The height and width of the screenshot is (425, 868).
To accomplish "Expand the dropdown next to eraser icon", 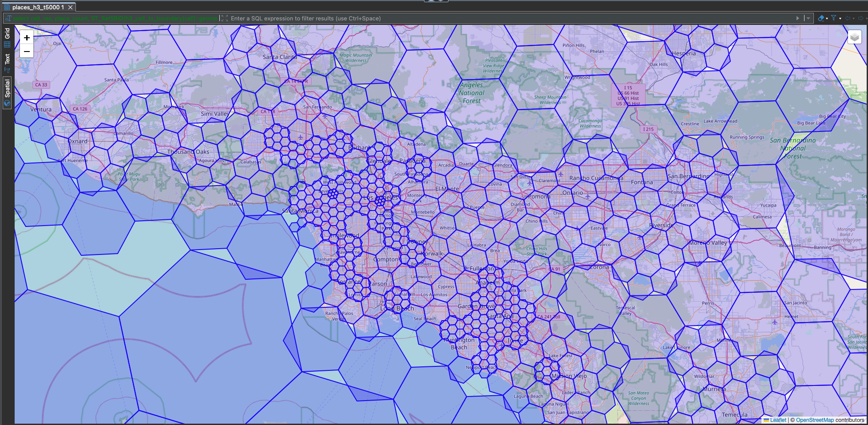I will point(827,19).
